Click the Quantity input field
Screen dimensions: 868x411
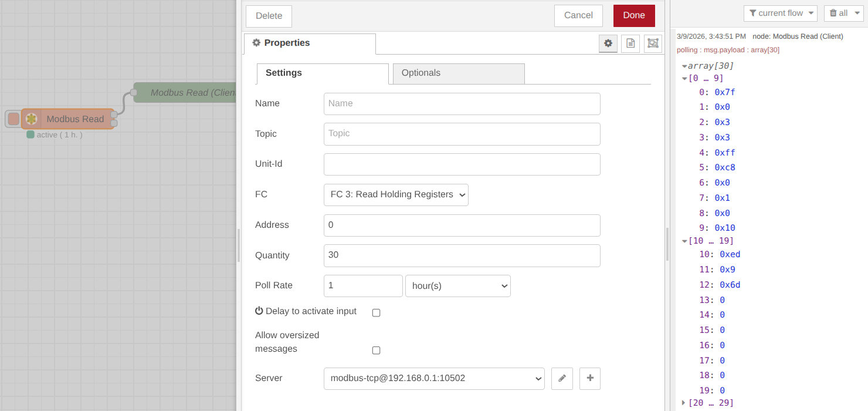click(x=462, y=256)
